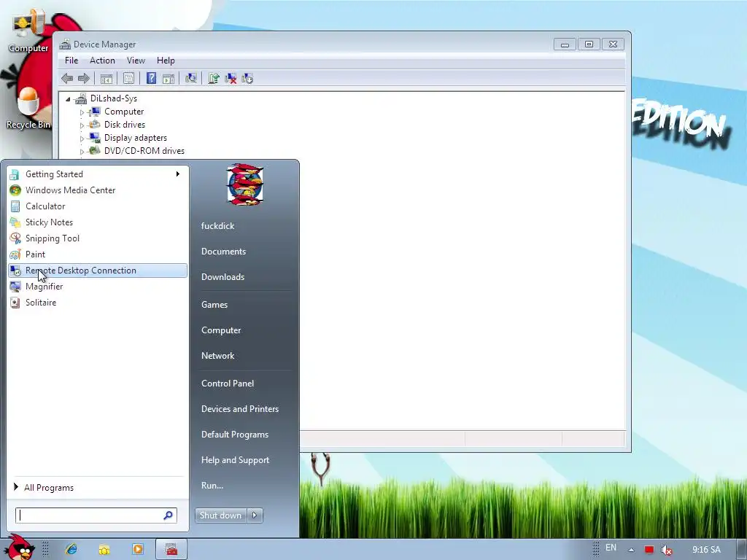Open the View menu in Device Manager

tap(136, 61)
